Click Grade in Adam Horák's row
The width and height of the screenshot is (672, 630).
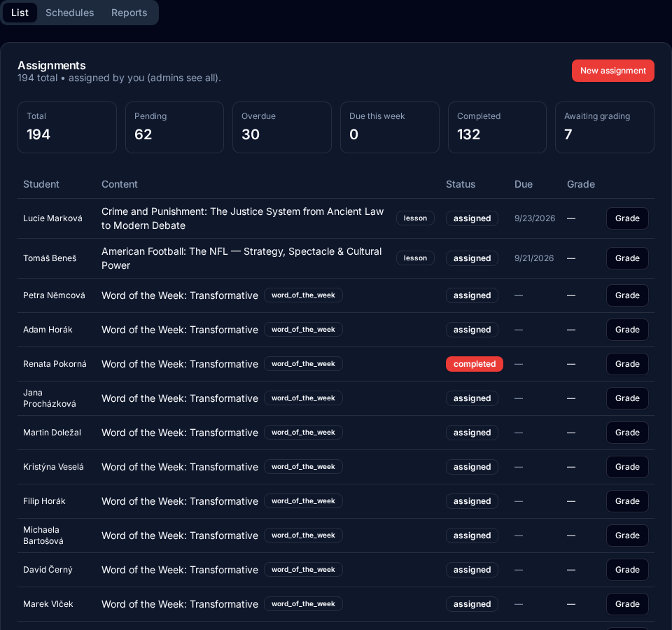point(627,330)
